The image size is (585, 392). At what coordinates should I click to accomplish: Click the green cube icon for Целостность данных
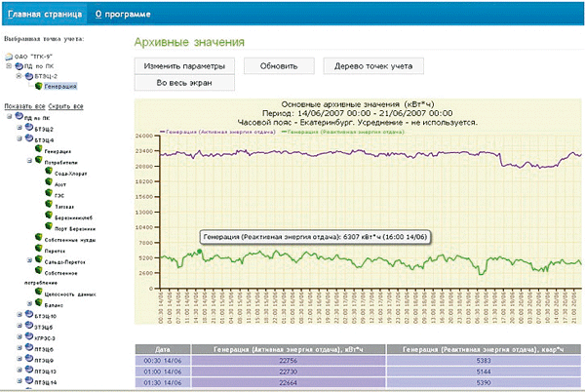tap(38, 292)
